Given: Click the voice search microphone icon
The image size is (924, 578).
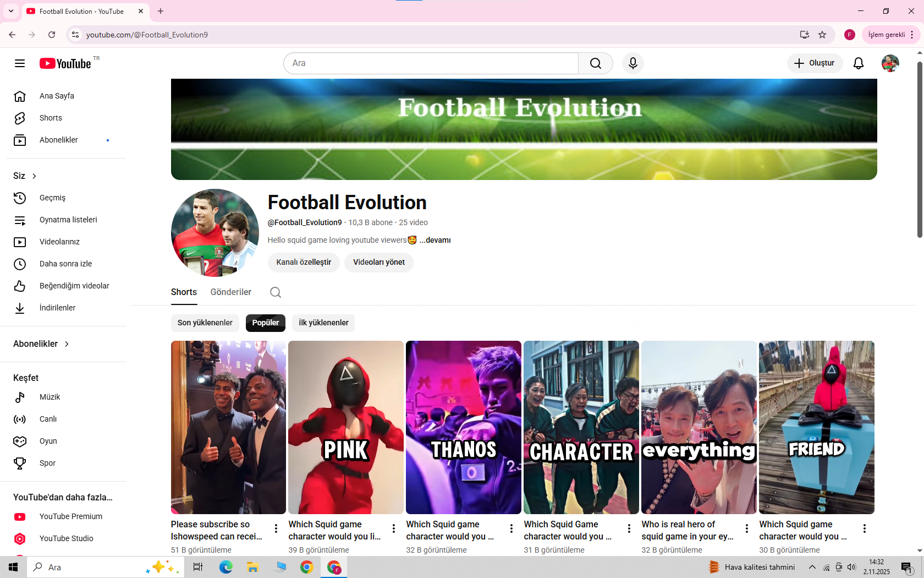Looking at the screenshot, I should [x=632, y=63].
